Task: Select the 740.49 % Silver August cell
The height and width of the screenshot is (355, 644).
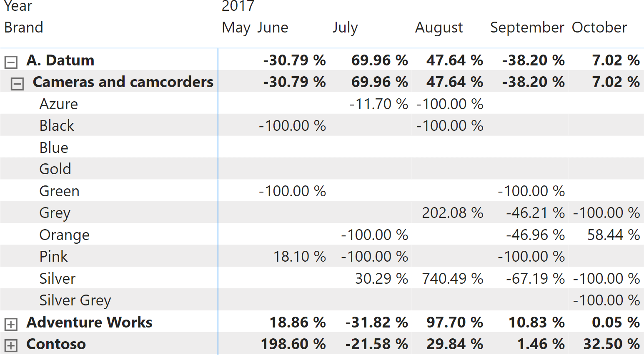Action: pyautogui.click(x=453, y=278)
